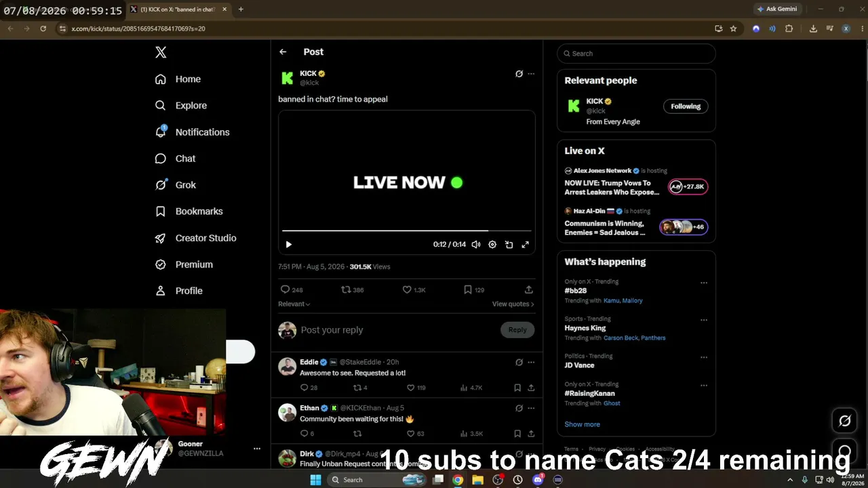The image size is (868, 488).
Task: Open Bookmarks from the sidebar
Action: 189,211
